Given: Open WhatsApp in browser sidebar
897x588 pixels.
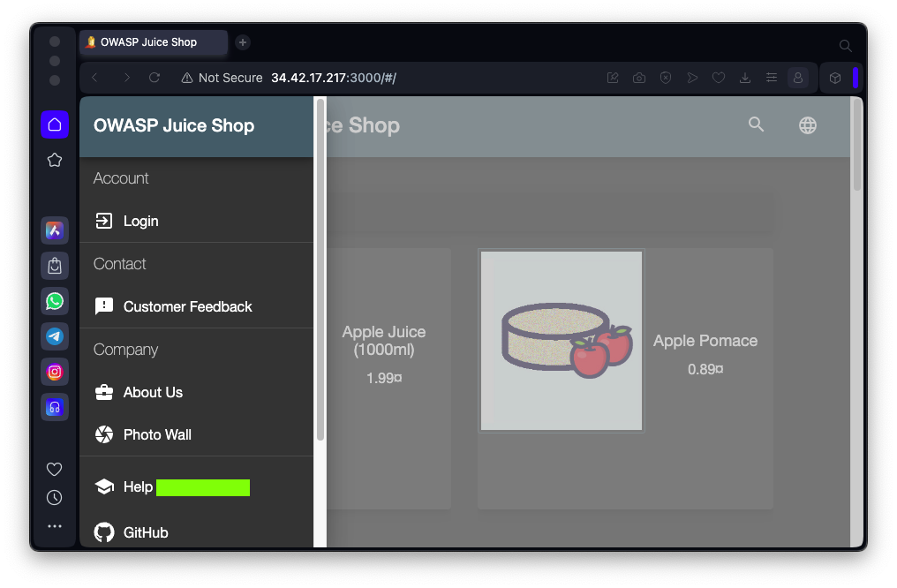Looking at the screenshot, I should point(55,301).
